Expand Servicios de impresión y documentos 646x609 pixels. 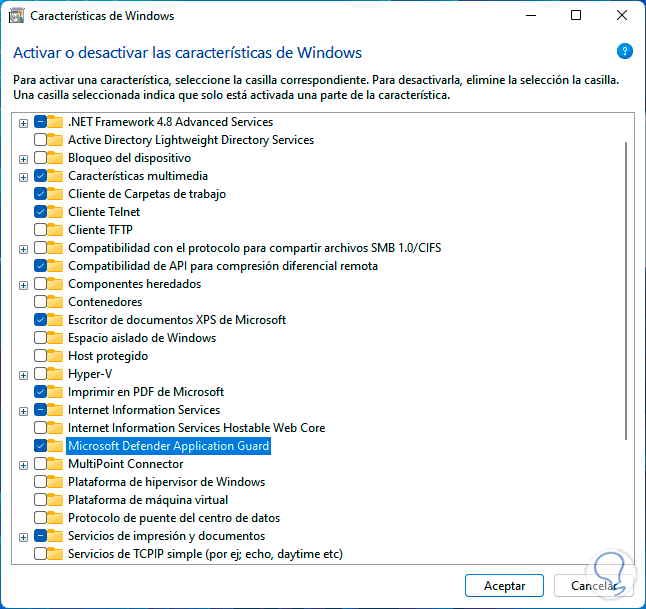coord(23,536)
